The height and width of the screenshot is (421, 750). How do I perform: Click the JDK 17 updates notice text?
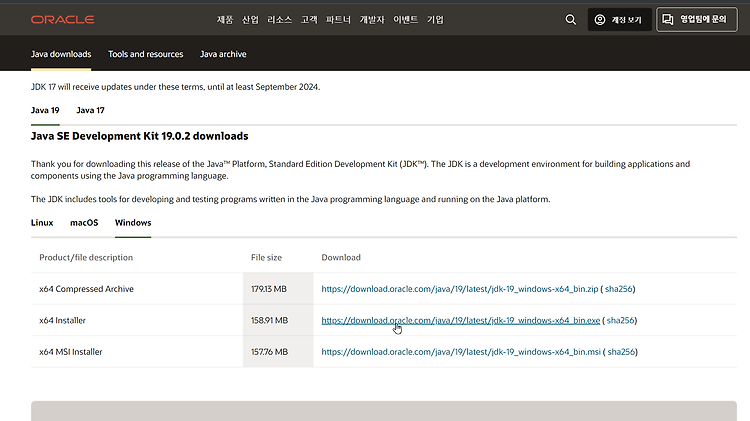176,87
